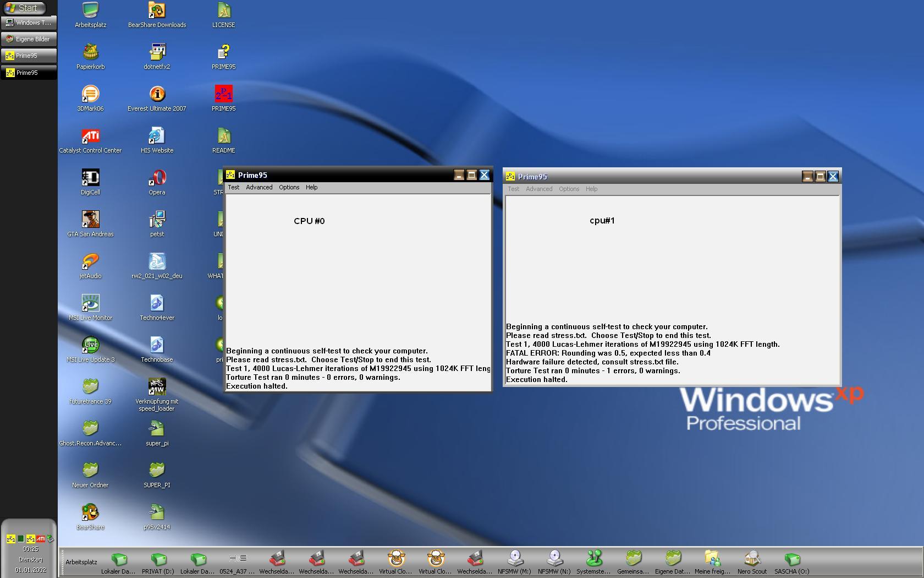The height and width of the screenshot is (578, 924).
Task: Select the LICENSE file desktop icon
Action: [x=223, y=15]
